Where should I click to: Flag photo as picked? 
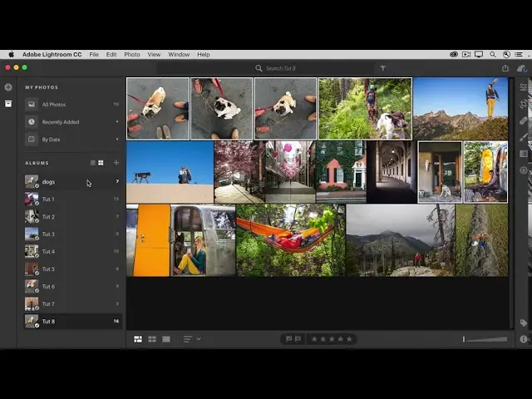coord(288,339)
